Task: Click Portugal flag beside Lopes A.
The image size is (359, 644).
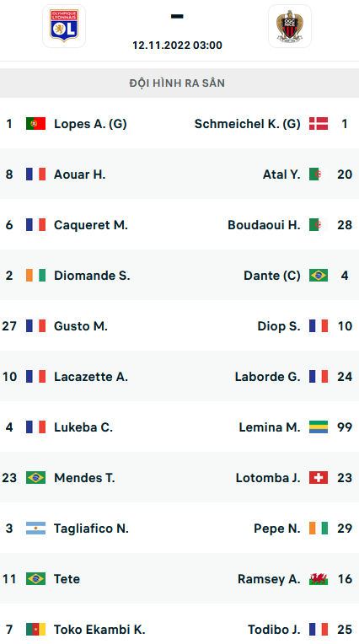Action: pos(35,124)
